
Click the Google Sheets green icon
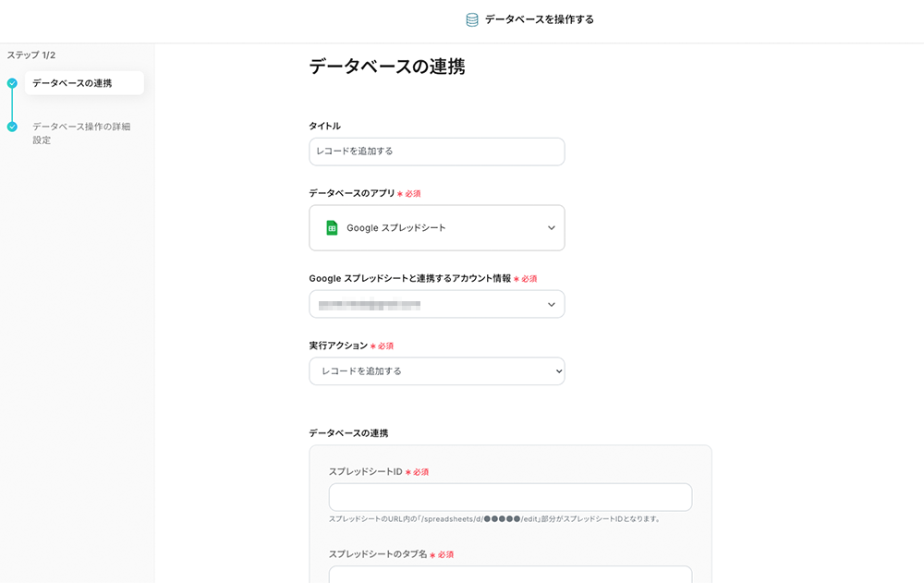(332, 228)
